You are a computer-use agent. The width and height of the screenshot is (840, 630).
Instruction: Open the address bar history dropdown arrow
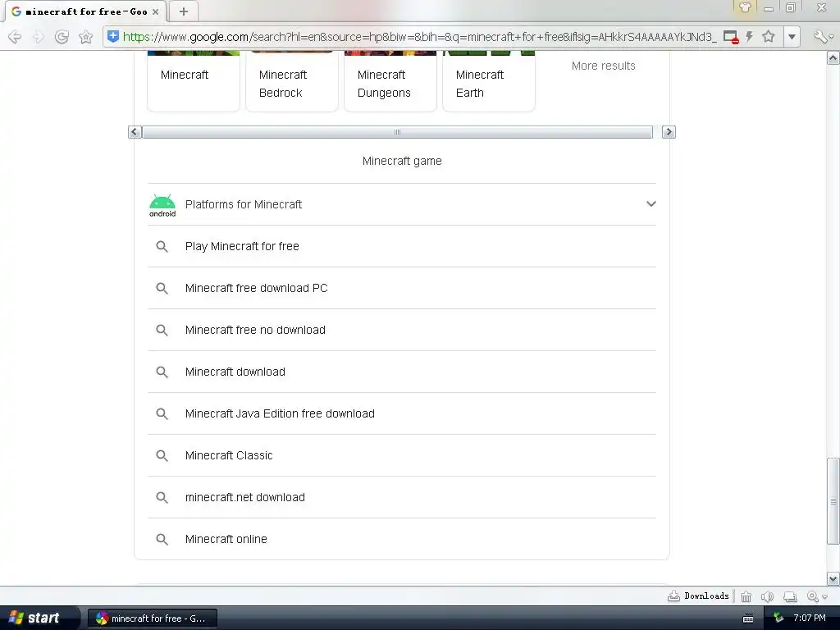[x=792, y=37]
